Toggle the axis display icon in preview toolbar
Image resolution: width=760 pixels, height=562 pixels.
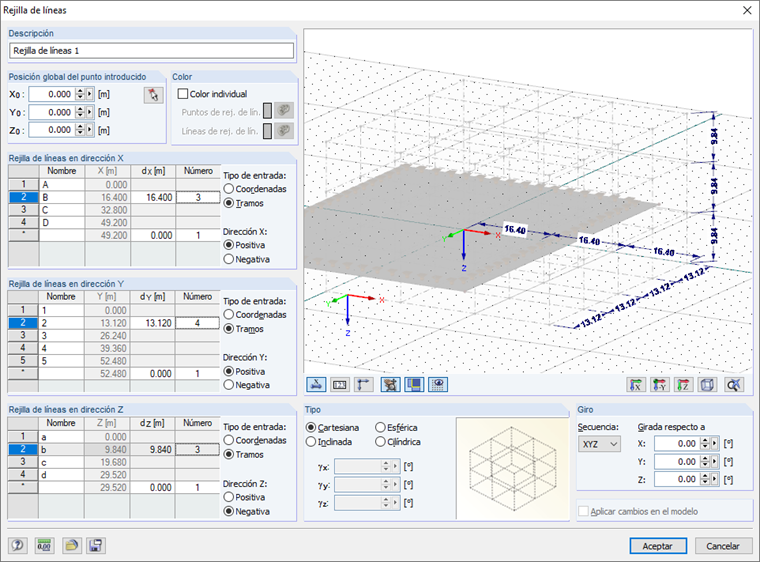(x=316, y=385)
